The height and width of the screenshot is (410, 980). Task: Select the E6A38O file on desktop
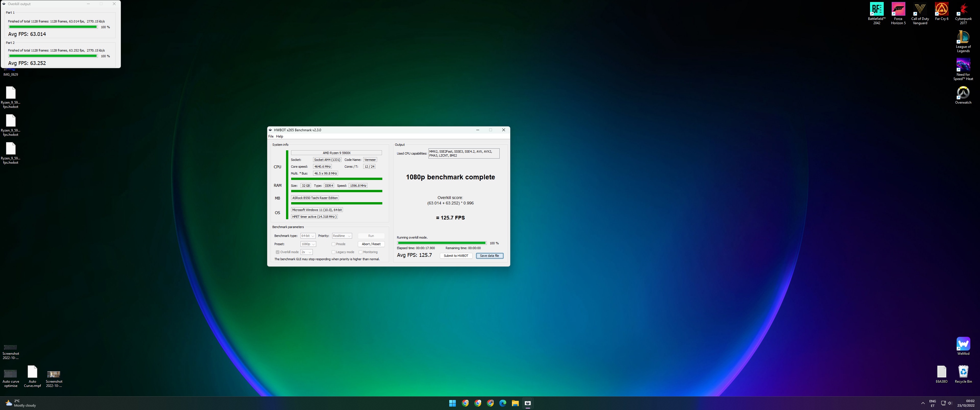pyautogui.click(x=942, y=374)
